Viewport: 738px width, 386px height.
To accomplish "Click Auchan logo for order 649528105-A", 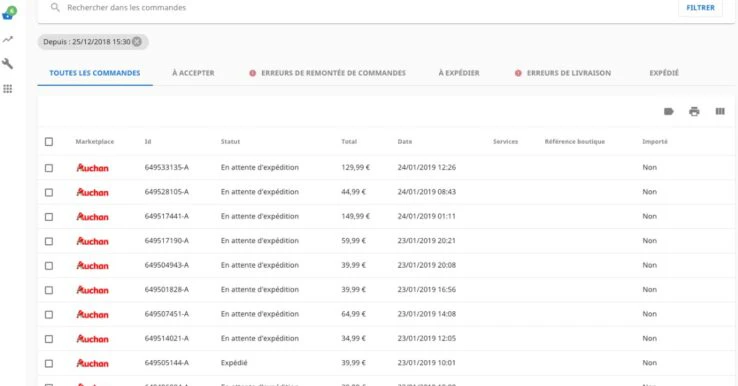I will click(92, 192).
